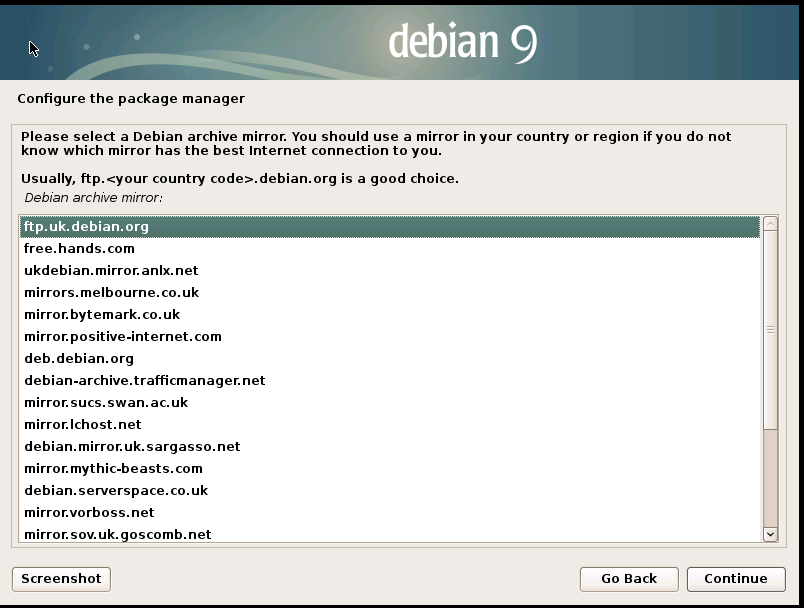804x608 pixels.
Task: Choose mirror.lchost.net entry
Action: [x=390, y=425]
